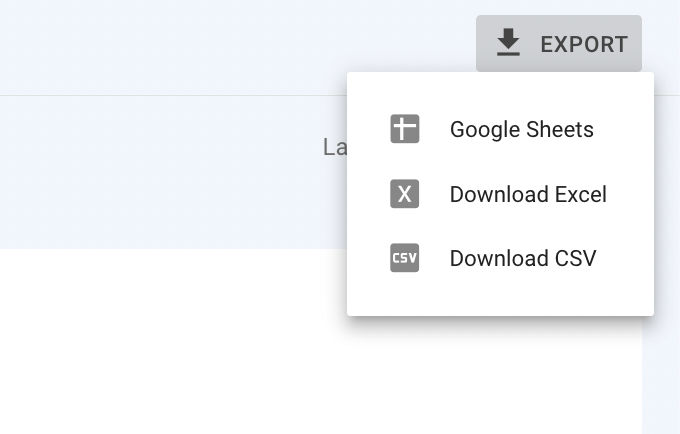
Task: Export the report as CSV file
Action: tap(500, 258)
